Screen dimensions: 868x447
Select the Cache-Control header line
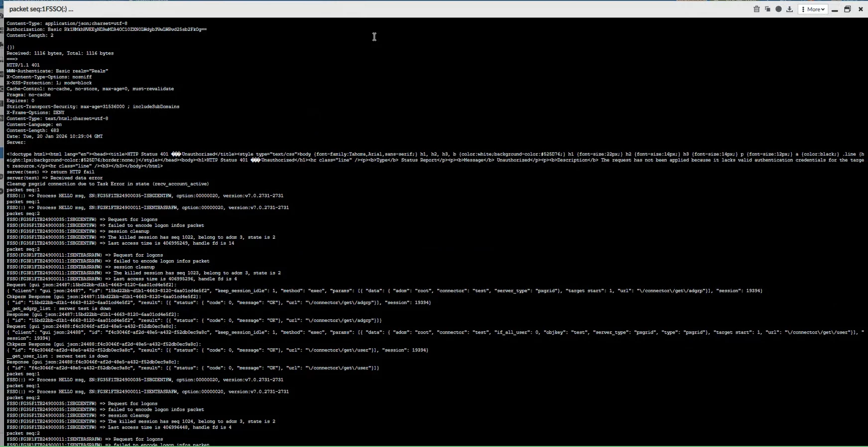pyautogui.click(x=90, y=89)
